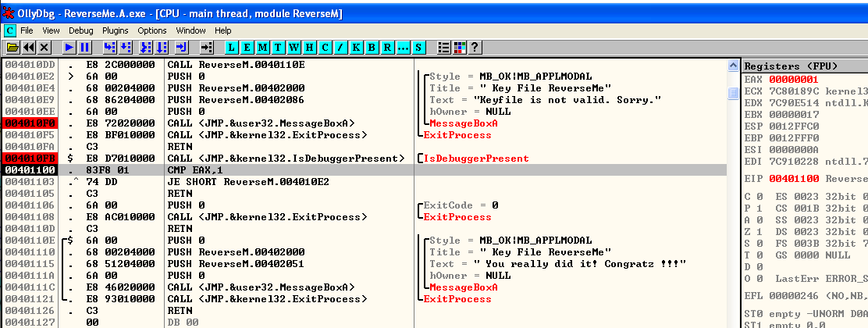Select the hex bytes 83F8 01
Viewport: 868px width, 328px height.
[x=108, y=170]
